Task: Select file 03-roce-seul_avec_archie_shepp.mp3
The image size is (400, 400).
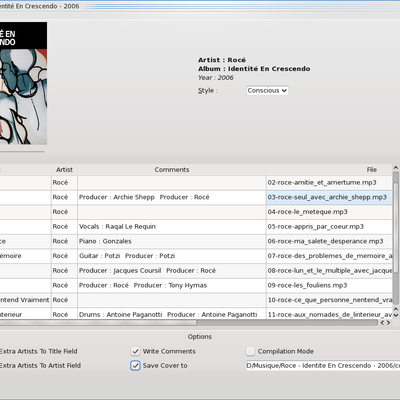Action: (x=329, y=197)
